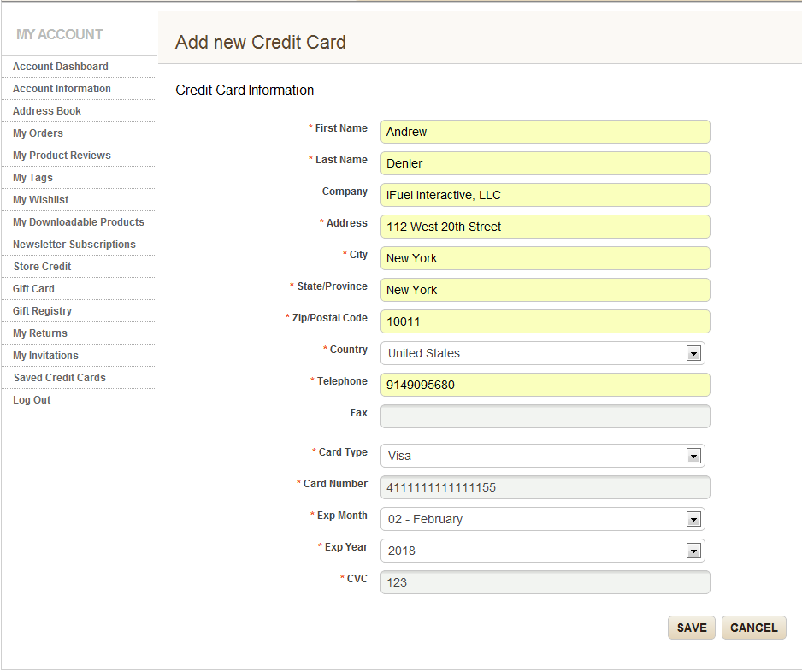Go to My Tags
The image size is (802, 672).
click(x=32, y=178)
